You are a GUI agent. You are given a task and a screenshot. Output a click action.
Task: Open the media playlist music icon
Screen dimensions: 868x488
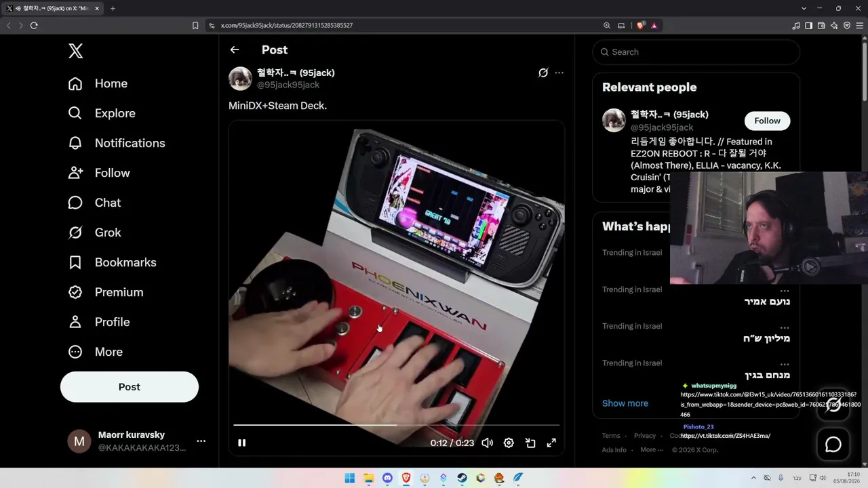point(796,25)
